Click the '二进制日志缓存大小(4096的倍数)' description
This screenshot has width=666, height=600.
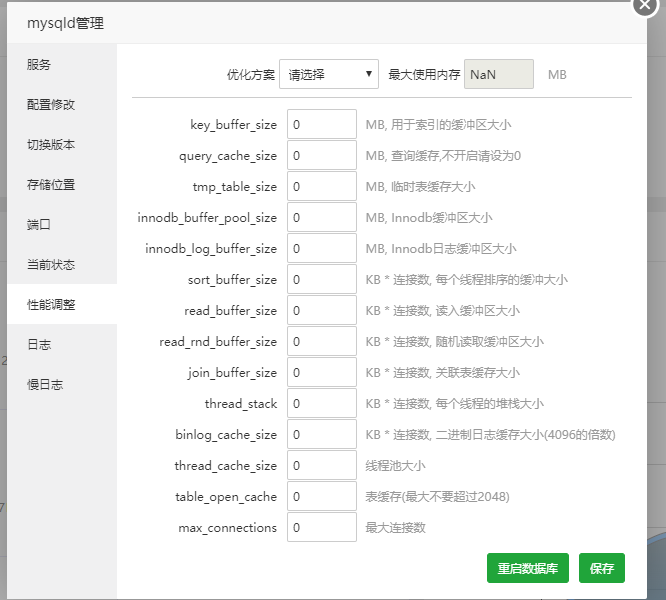point(525,434)
